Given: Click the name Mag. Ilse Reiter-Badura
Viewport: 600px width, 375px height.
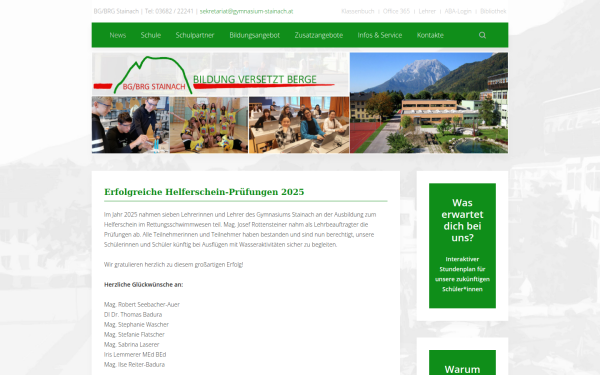Looking at the screenshot, I should 134,364.
